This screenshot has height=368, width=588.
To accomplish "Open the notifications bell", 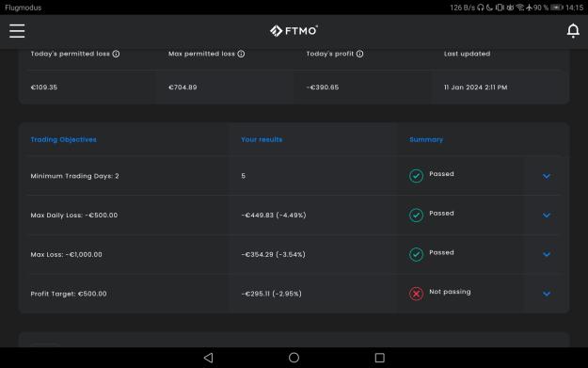I will [573, 31].
